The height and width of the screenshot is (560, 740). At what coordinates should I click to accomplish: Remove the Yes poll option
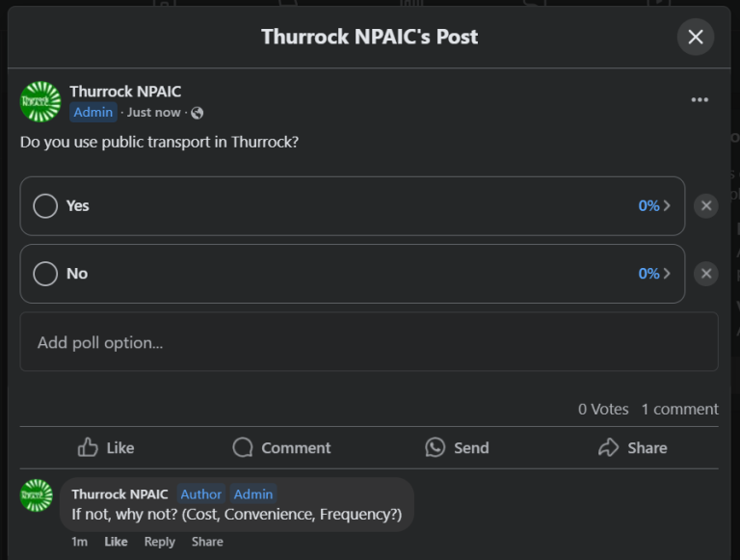[706, 206]
